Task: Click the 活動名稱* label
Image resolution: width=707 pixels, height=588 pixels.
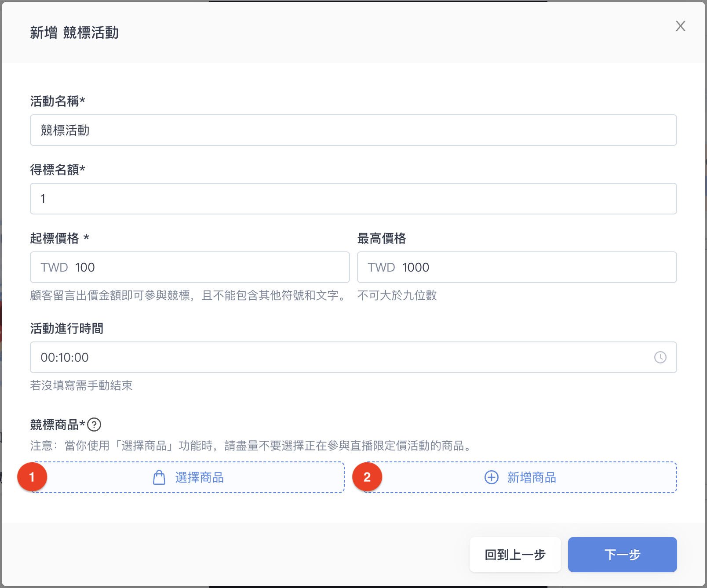Action: (58, 102)
